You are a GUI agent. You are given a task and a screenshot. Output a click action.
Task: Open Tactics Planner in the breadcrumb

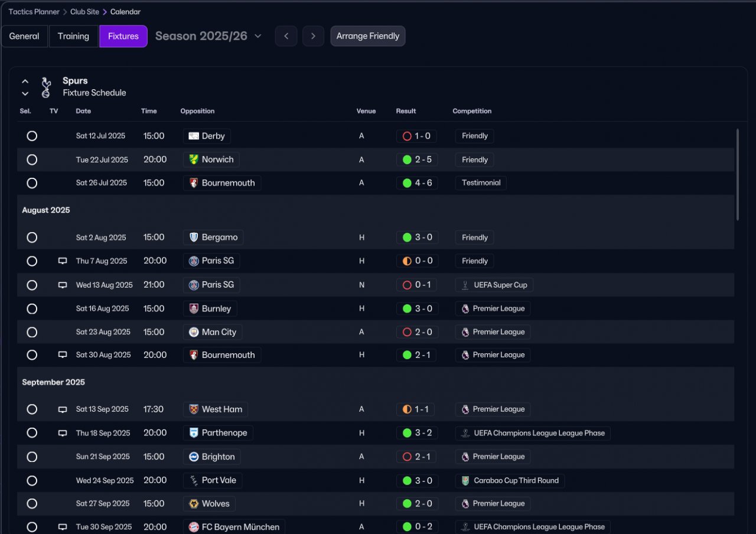34,12
